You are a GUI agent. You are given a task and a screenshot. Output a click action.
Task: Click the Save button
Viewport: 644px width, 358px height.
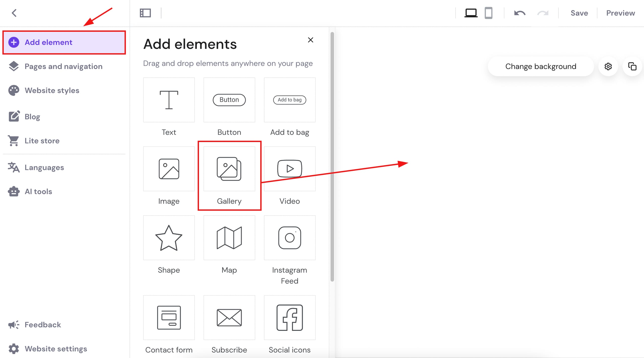click(x=579, y=13)
